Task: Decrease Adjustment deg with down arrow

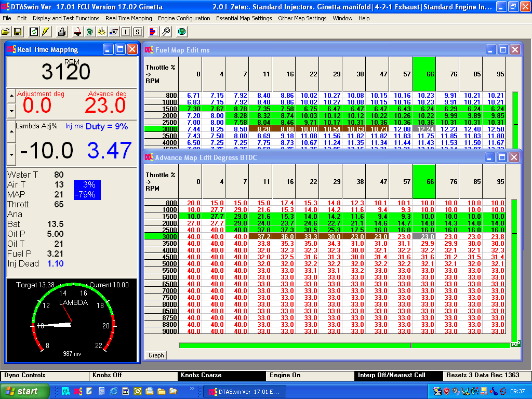Action: [x=11, y=110]
